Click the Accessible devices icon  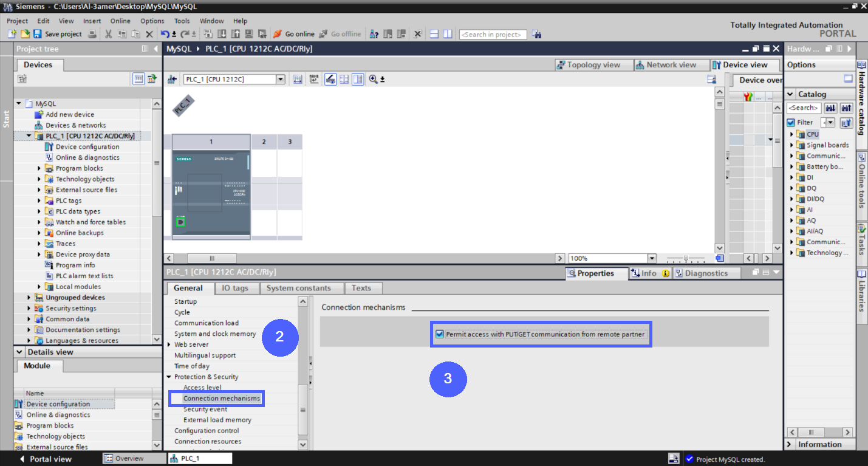pyautogui.click(x=375, y=34)
